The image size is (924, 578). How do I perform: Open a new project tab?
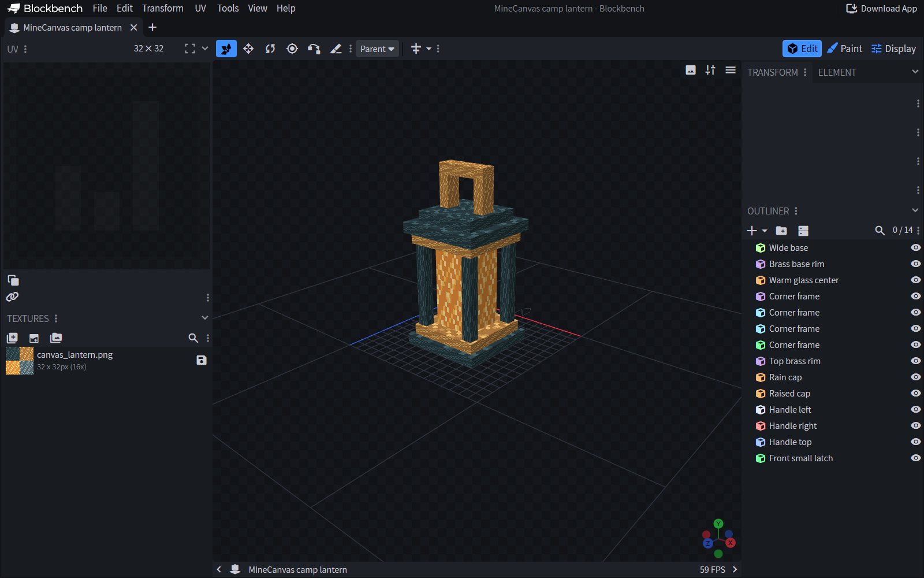(152, 27)
